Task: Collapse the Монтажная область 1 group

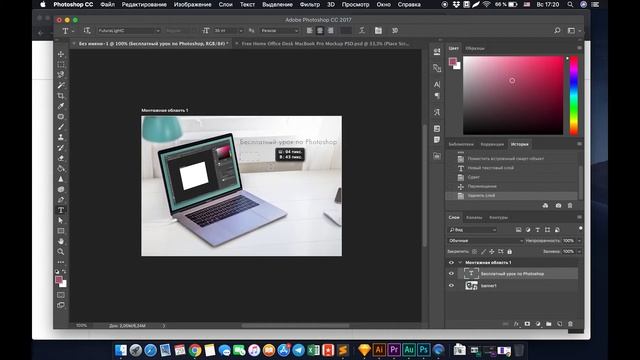Action: 460,262
